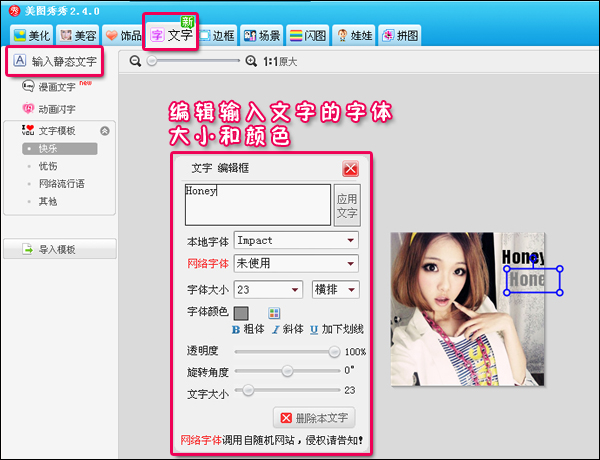Click the Honey text input field
Viewport: 600px width, 460px height.
pyautogui.click(x=257, y=204)
